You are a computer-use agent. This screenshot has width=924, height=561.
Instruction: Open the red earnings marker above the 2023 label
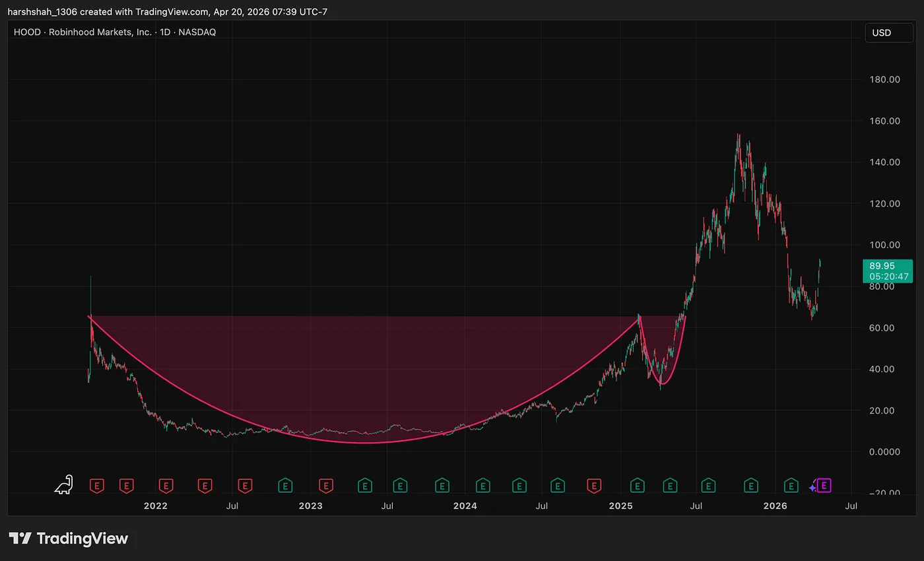pyautogui.click(x=326, y=486)
